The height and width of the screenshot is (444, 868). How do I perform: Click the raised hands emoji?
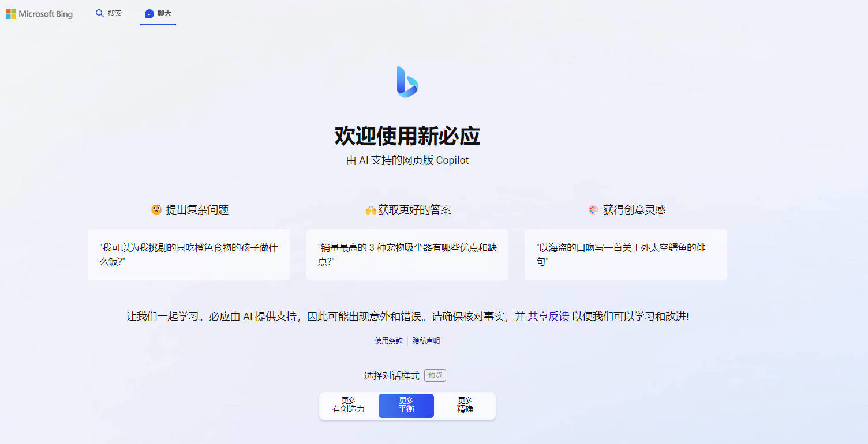point(371,210)
